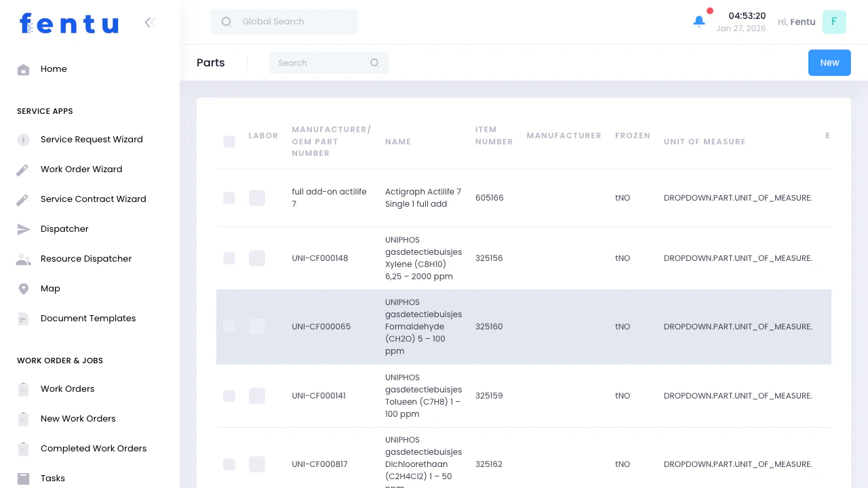868x488 pixels.
Task: Click the New button to create a part
Action: [829, 62]
